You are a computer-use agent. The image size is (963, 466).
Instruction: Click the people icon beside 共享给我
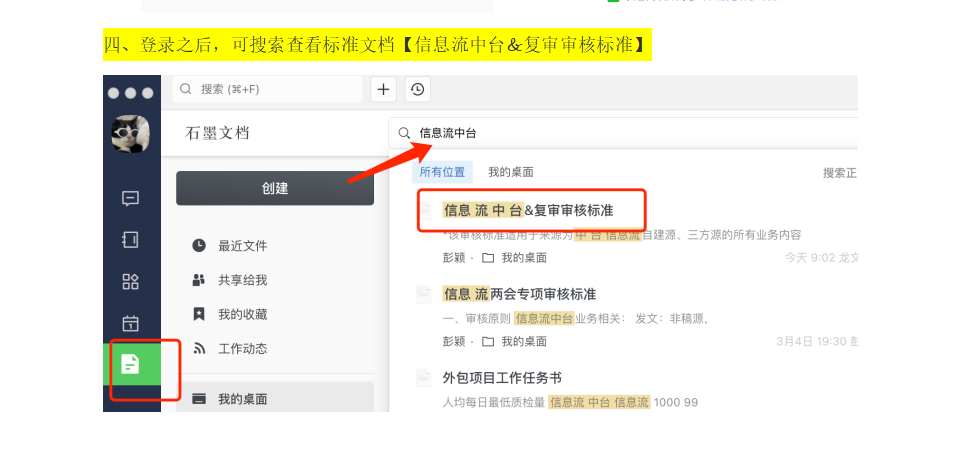(199, 281)
